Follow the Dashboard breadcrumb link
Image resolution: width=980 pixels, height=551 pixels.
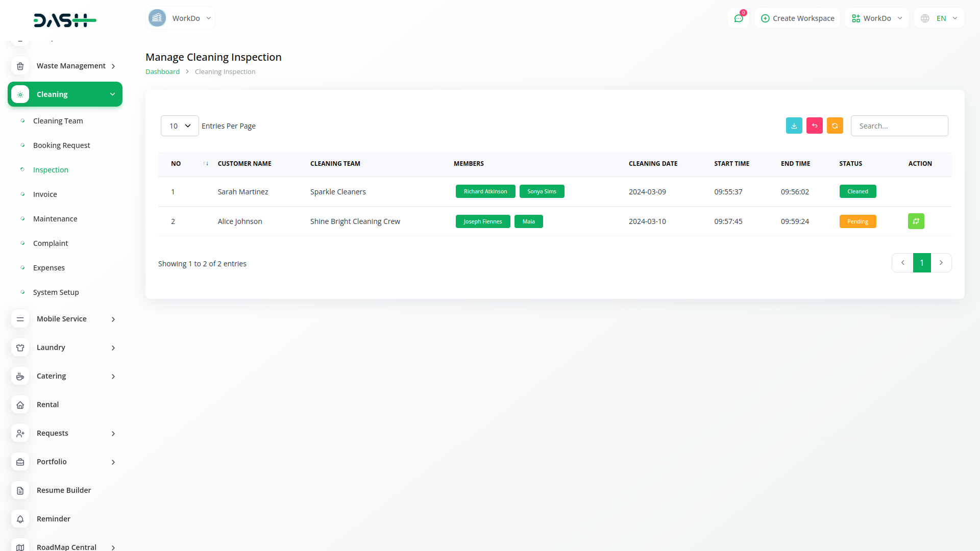[x=162, y=72]
